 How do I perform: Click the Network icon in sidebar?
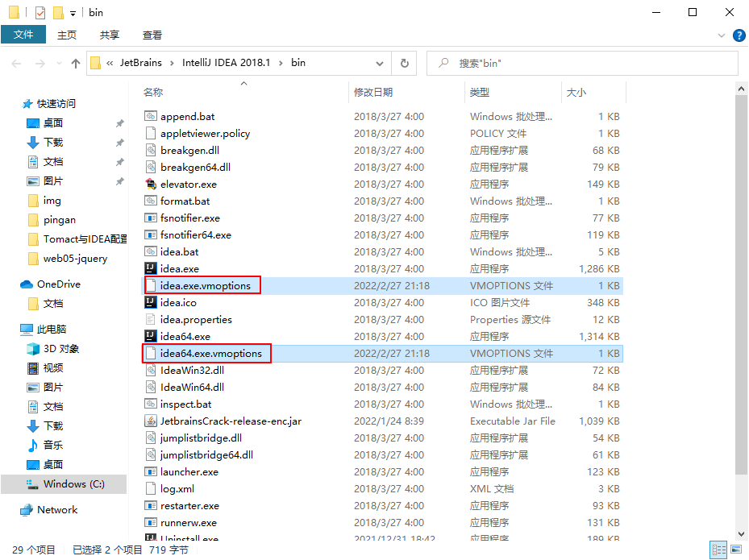coord(27,510)
